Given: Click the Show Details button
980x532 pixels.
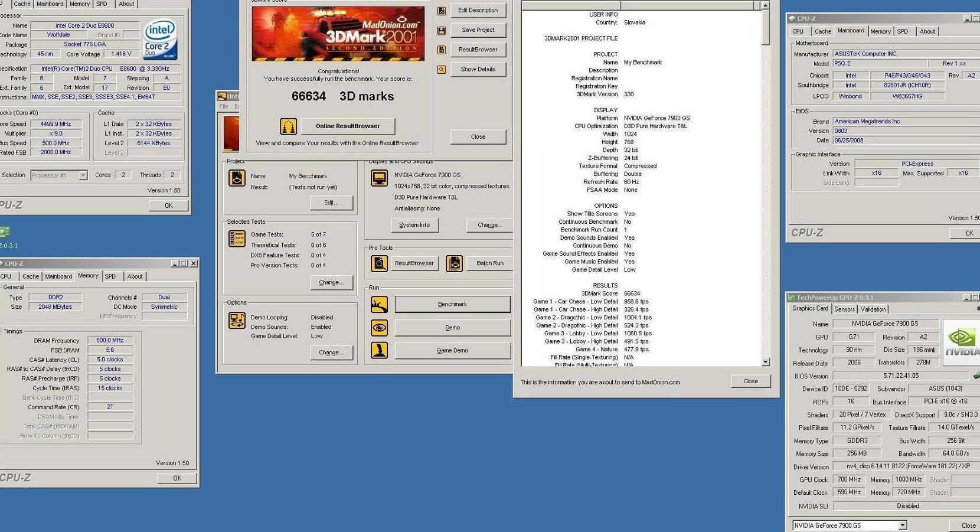Looking at the screenshot, I should 478,69.
